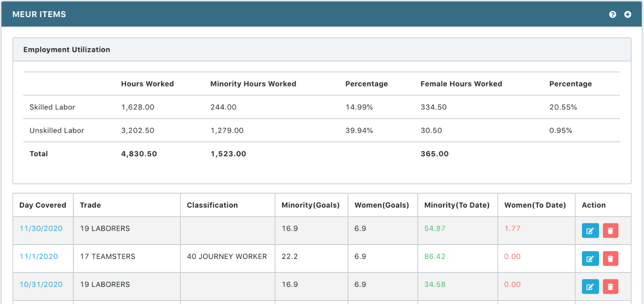Click the 1.77 women to date value

click(x=512, y=228)
